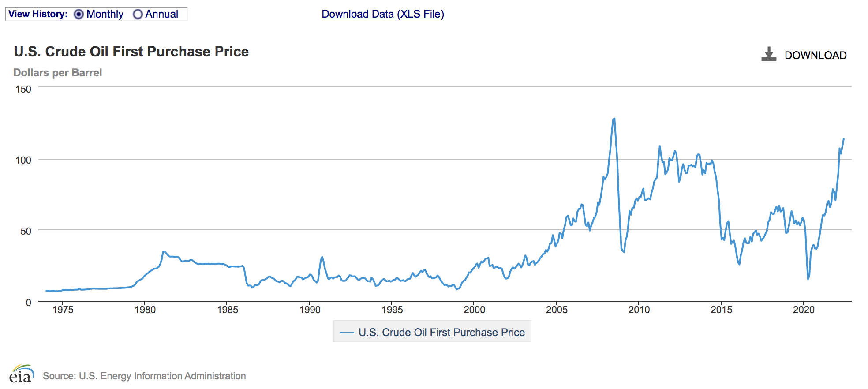Open the Download Data (XLS File) link
This screenshot has width=868, height=389.
[x=383, y=14]
